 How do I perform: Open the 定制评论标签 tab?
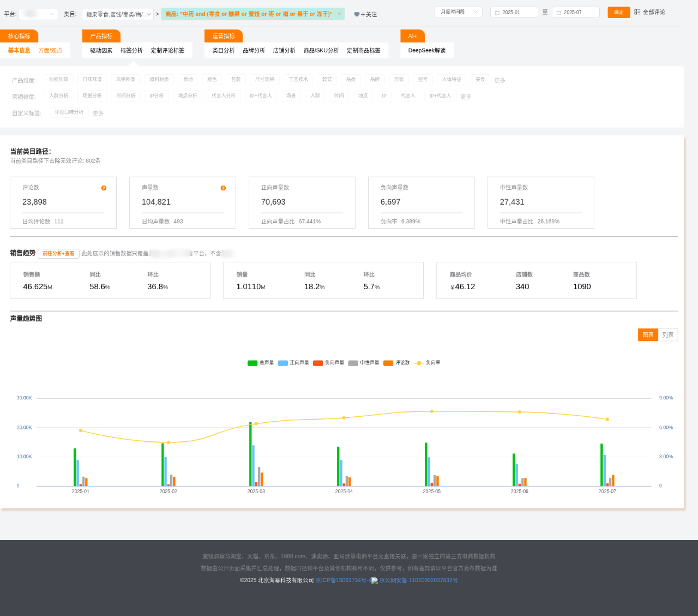click(x=167, y=51)
